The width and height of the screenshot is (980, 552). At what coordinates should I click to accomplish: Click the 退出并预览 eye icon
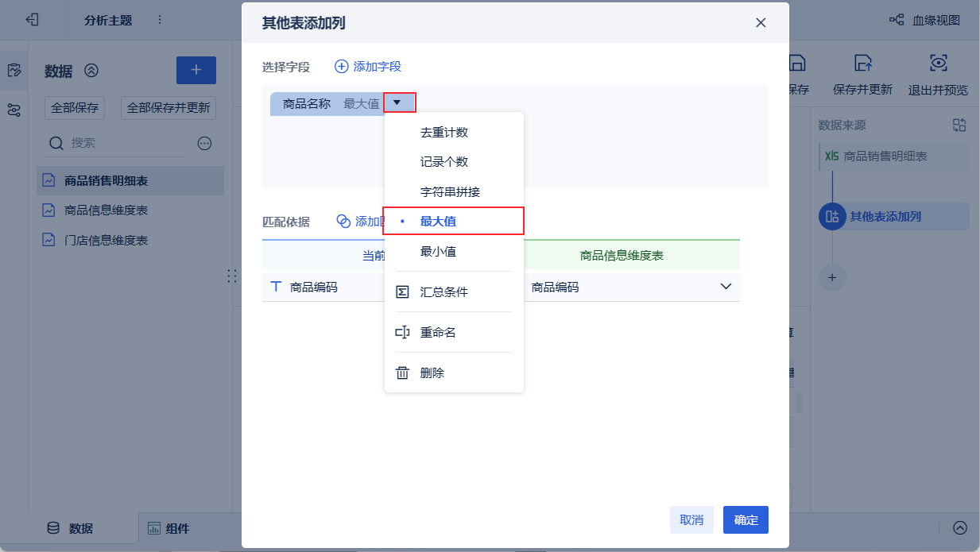click(939, 64)
